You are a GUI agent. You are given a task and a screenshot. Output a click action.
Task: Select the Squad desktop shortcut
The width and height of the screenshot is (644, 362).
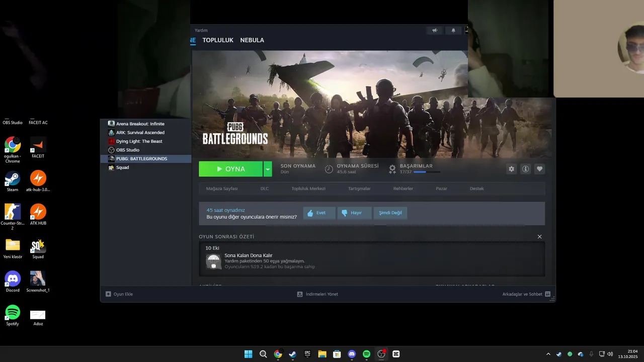click(x=38, y=248)
